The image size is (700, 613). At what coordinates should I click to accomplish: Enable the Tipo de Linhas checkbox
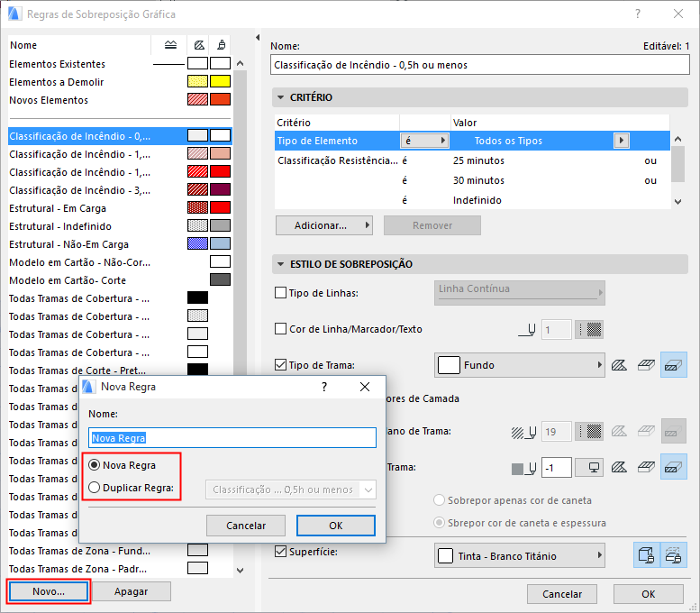coord(281,293)
